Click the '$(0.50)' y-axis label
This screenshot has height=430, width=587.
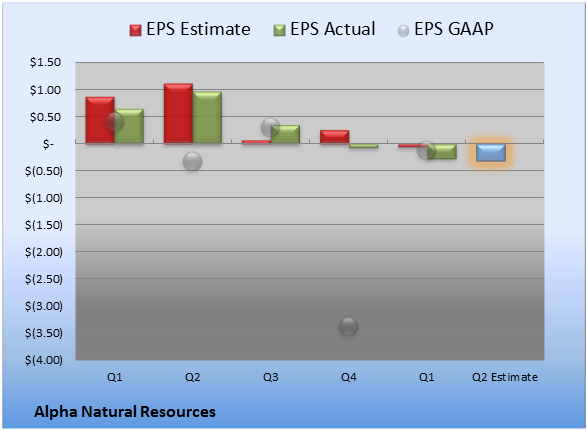(44, 171)
